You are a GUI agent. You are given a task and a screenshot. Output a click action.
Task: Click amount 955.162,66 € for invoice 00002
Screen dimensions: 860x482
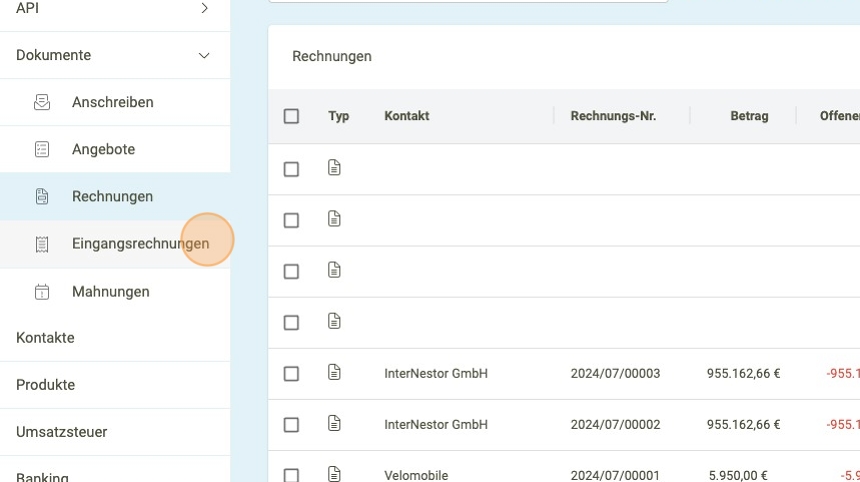click(x=743, y=424)
